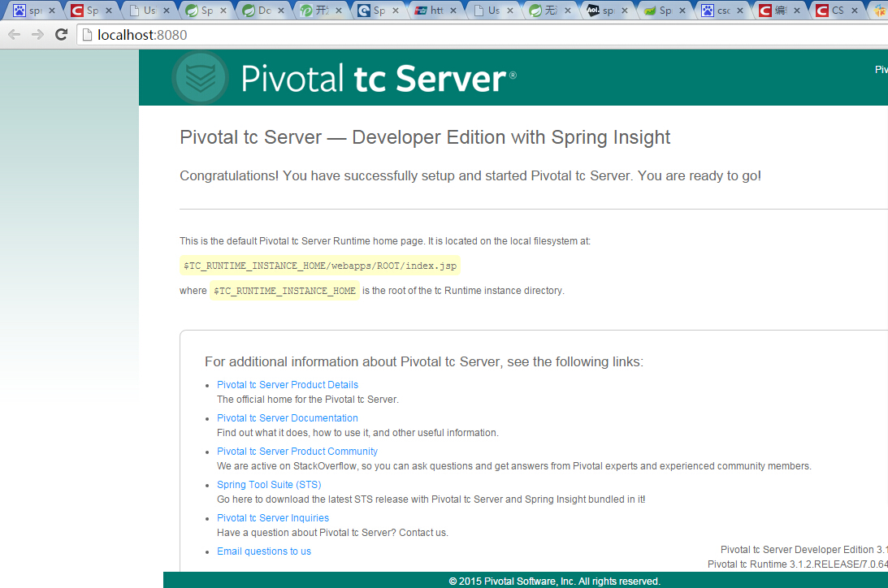
Task: Close the Baidu 'csc' tab
Action: [x=739, y=11]
